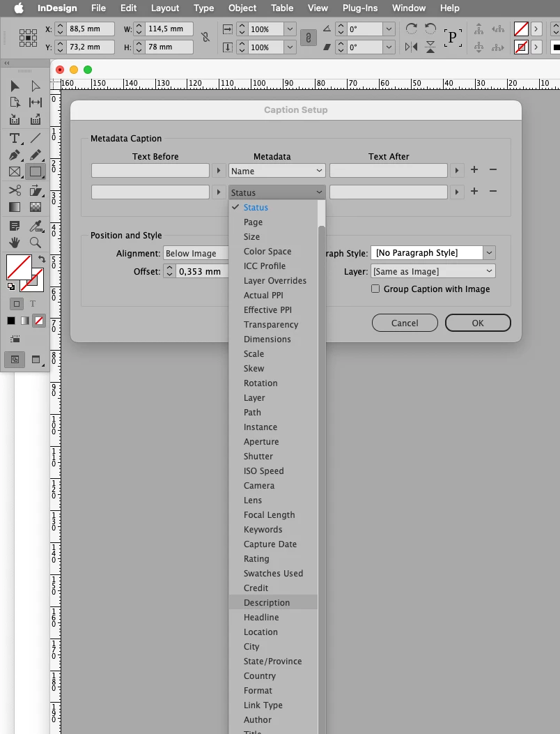
Task: Select the Gradient Feather tool
Action: 36,207
